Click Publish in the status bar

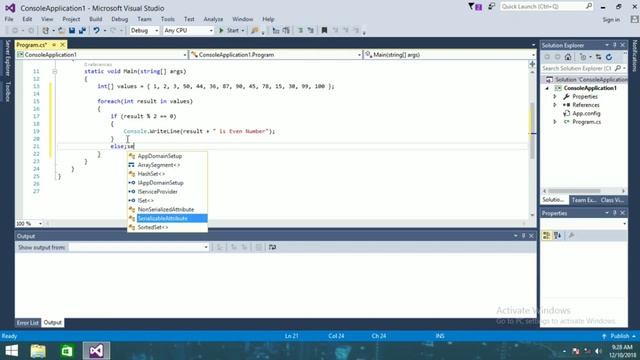[x=620, y=336]
